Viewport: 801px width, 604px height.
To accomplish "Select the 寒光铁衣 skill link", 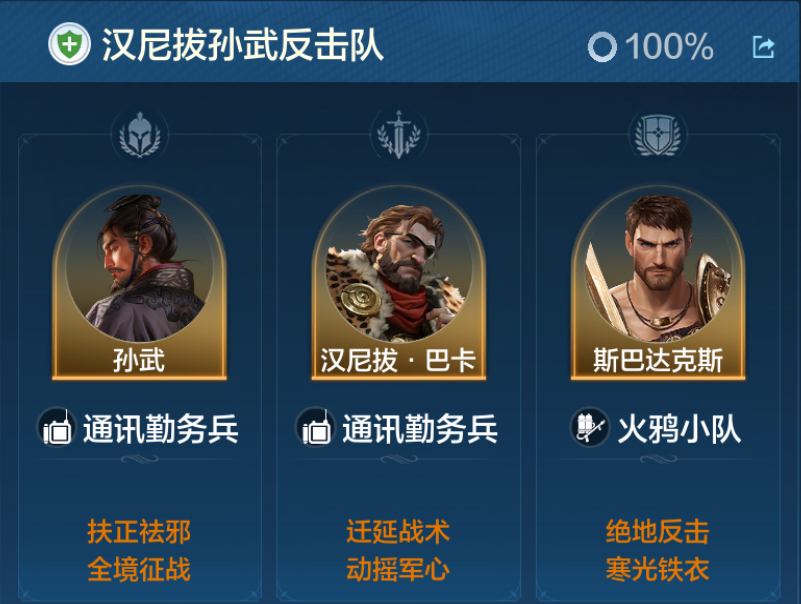I will [x=657, y=569].
